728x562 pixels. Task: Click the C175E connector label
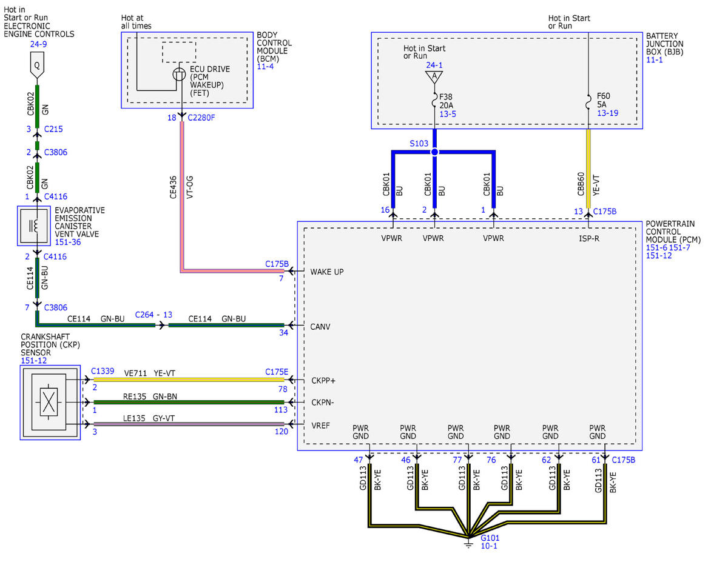[x=277, y=371]
